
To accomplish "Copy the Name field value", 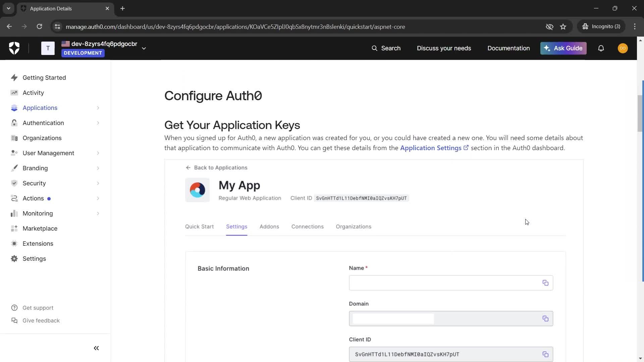I will pos(545,283).
